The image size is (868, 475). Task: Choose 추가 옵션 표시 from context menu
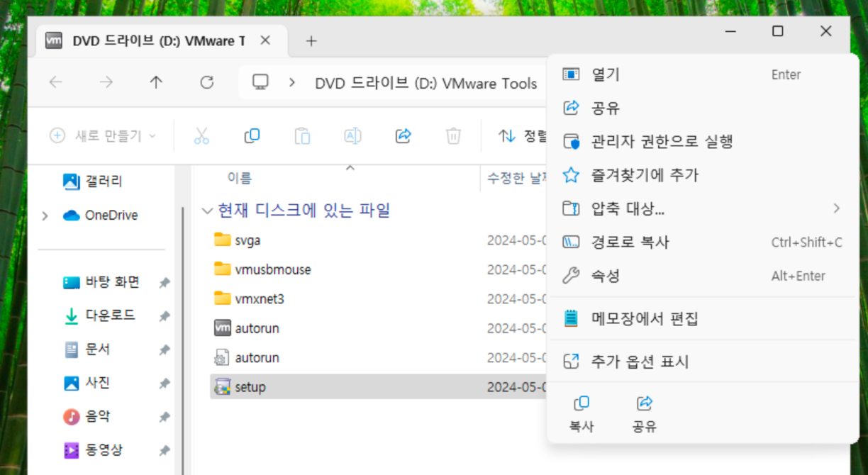pos(703,362)
